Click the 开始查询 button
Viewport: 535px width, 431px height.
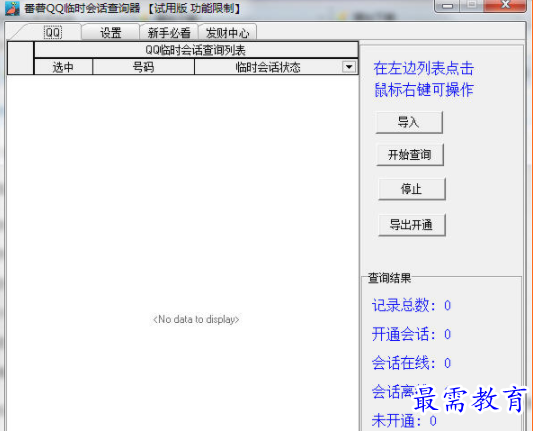click(x=410, y=155)
